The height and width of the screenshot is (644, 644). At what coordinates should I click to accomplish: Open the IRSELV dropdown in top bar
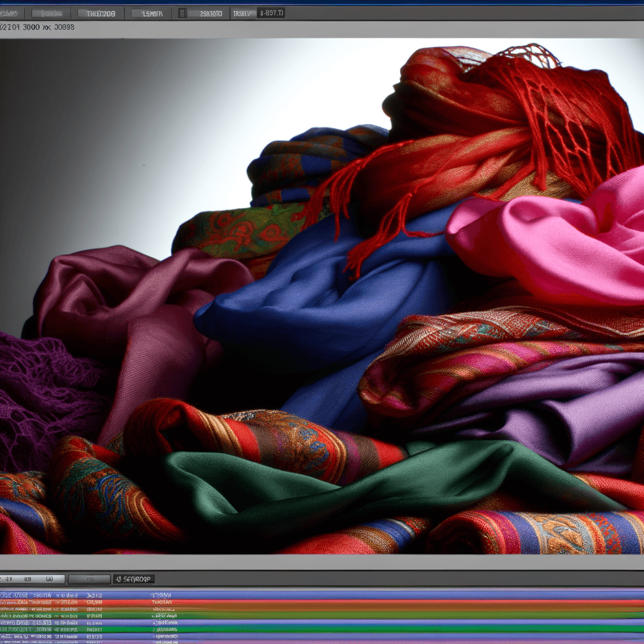[x=243, y=13]
